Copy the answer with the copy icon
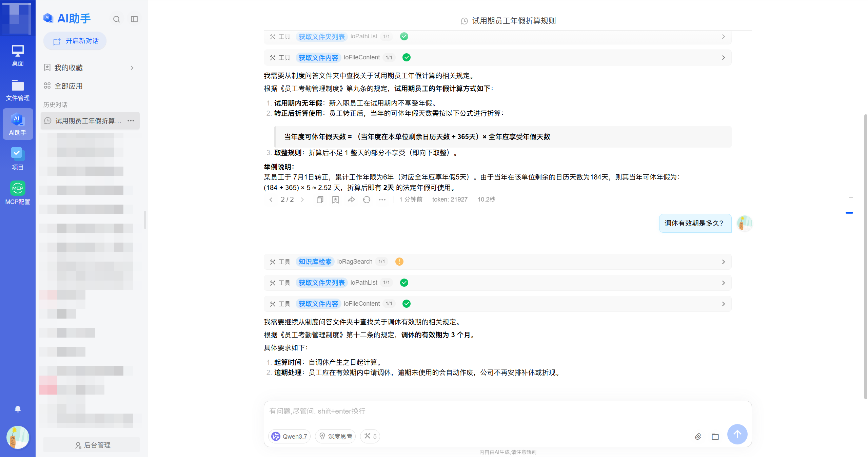 320,199
